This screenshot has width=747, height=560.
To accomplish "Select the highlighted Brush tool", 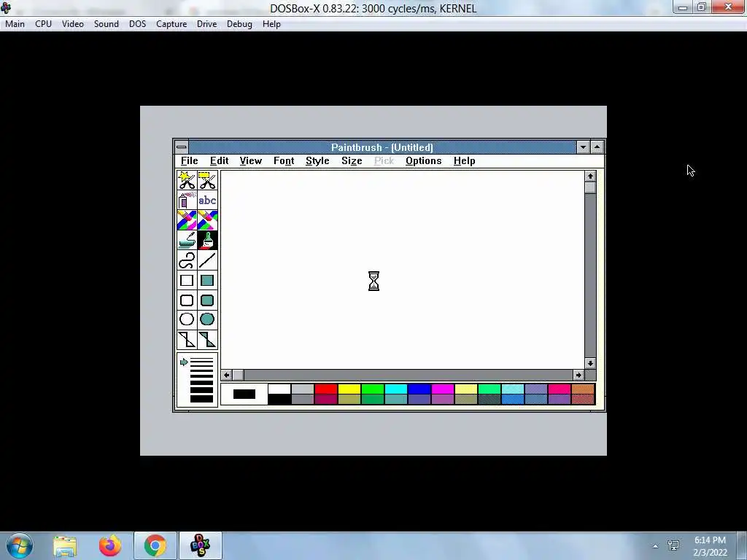I will 207,241.
